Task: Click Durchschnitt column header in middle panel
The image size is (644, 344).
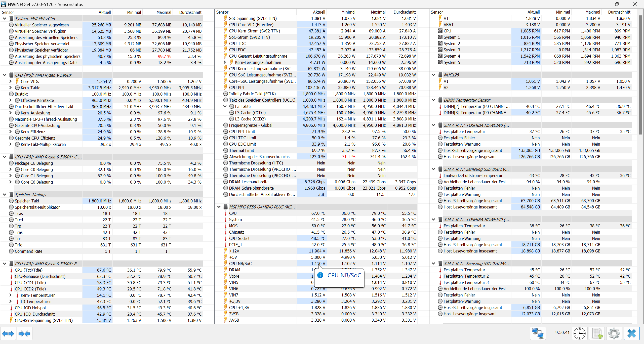Action: click(x=402, y=12)
